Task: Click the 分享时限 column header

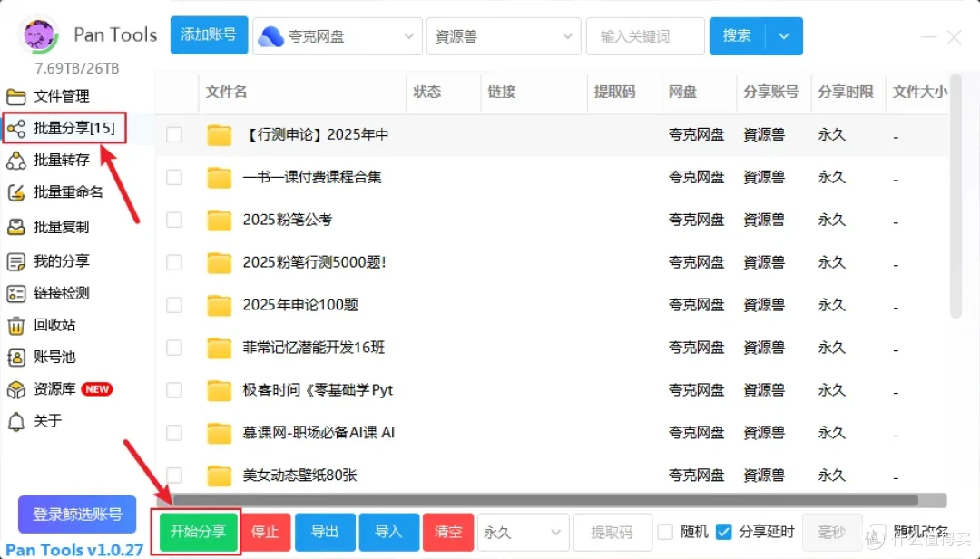Action: (846, 92)
